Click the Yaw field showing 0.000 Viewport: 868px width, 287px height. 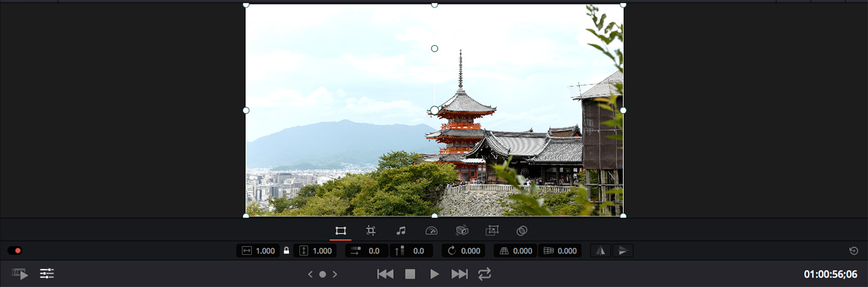click(560, 251)
